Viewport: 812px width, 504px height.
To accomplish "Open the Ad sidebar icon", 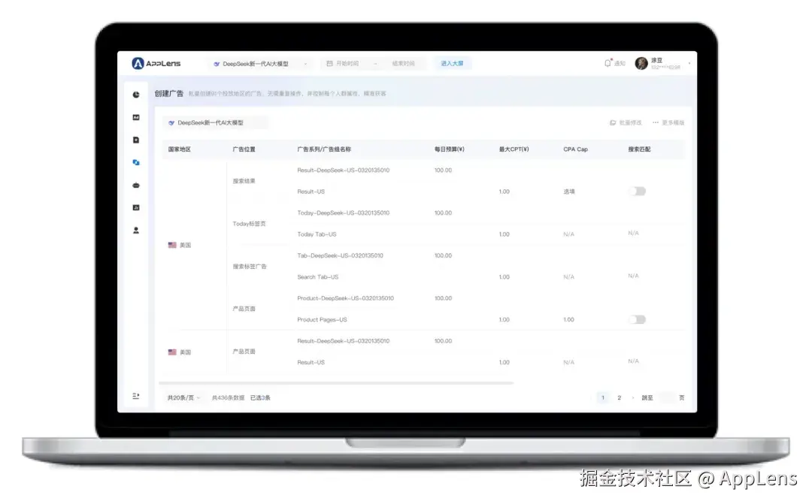I will 135,117.
